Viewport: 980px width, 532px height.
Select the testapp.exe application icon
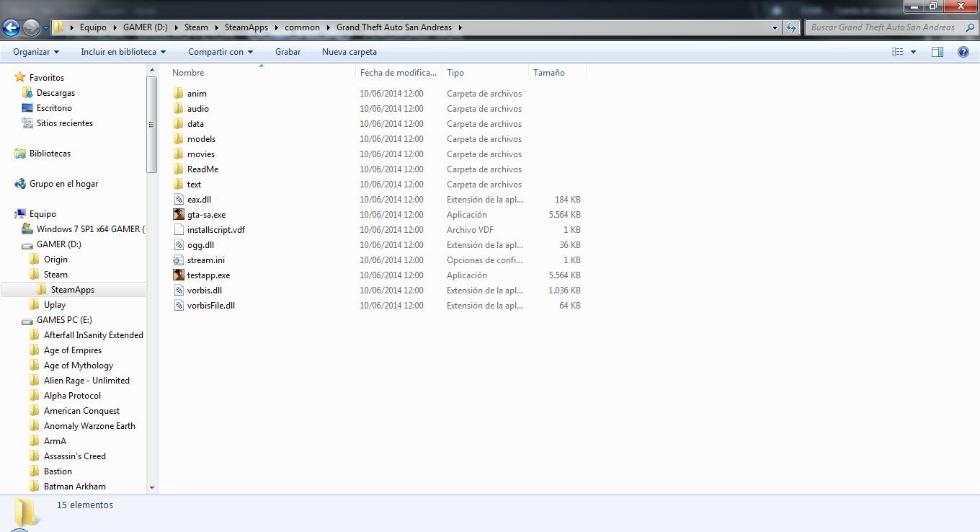click(x=179, y=275)
